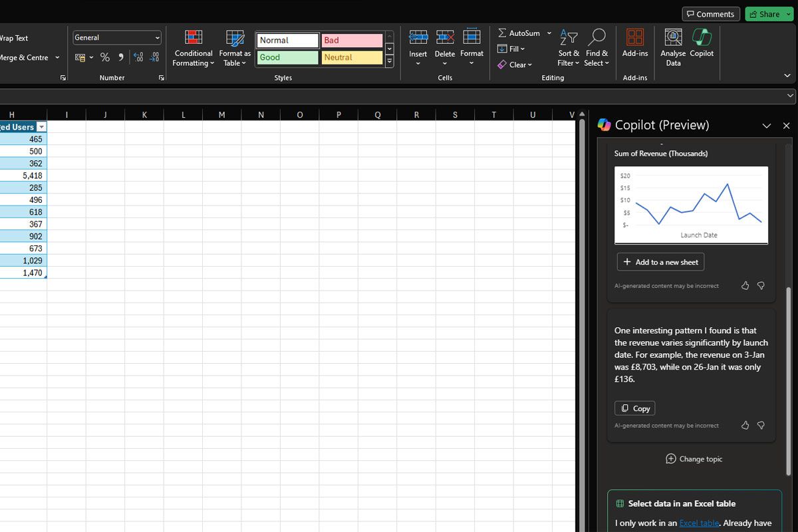
Task: Open the Add-ins icon
Action: (x=635, y=37)
